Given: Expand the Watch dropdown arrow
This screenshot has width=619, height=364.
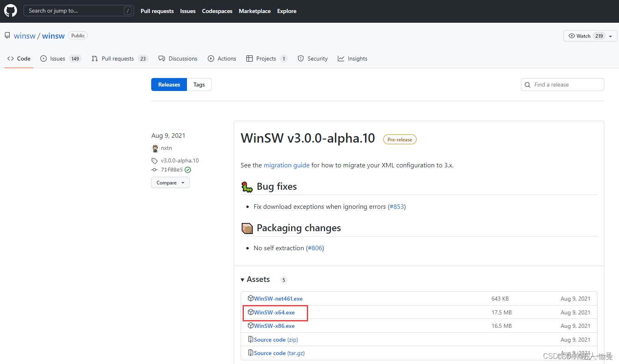Looking at the screenshot, I should click(610, 36).
